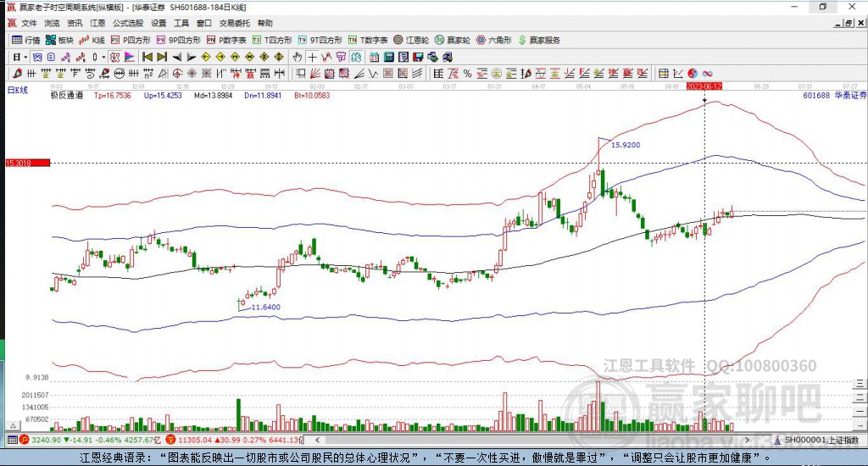Open the 赢家轮 wheel tool
Viewport: 868px width, 466px height.
[453, 40]
